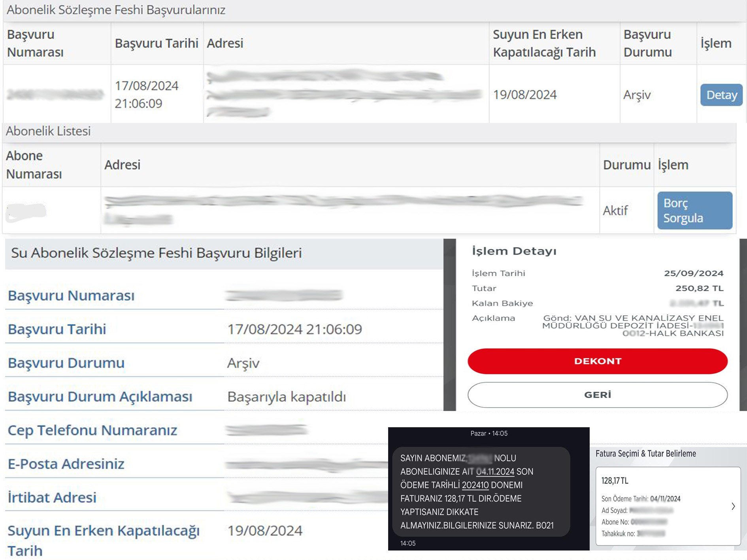Select the 19/08/2024 cell in applications table
This screenshot has width=747, height=560.
525,95
